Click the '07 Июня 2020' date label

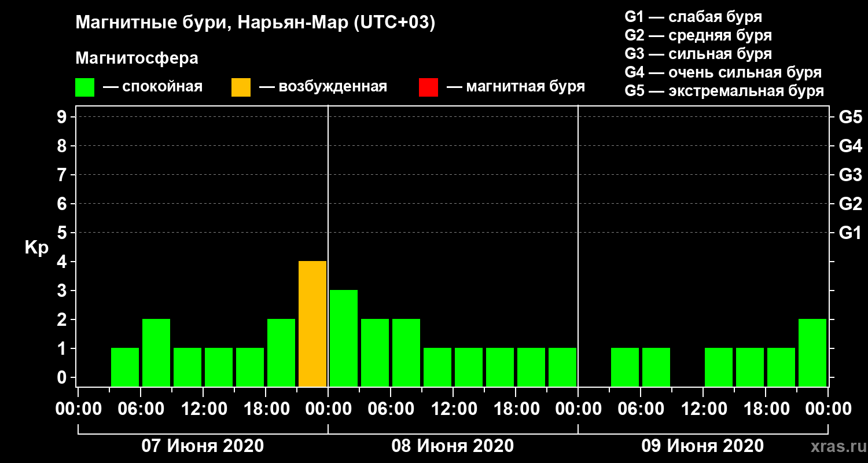coord(203,446)
